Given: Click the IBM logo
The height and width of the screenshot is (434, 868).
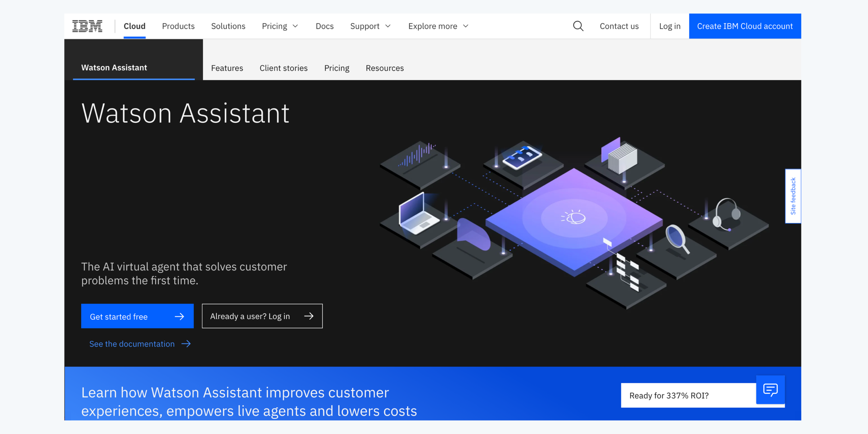Looking at the screenshot, I should (87, 26).
